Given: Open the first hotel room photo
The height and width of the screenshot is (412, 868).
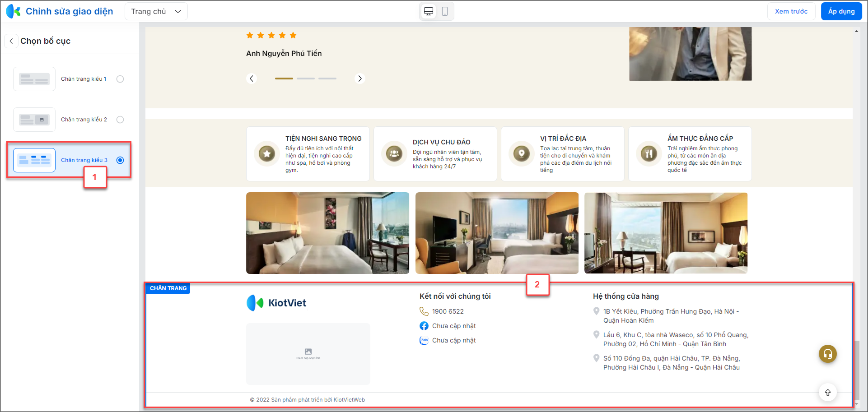Looking at the screenshot, I should [x=327, y=233].
